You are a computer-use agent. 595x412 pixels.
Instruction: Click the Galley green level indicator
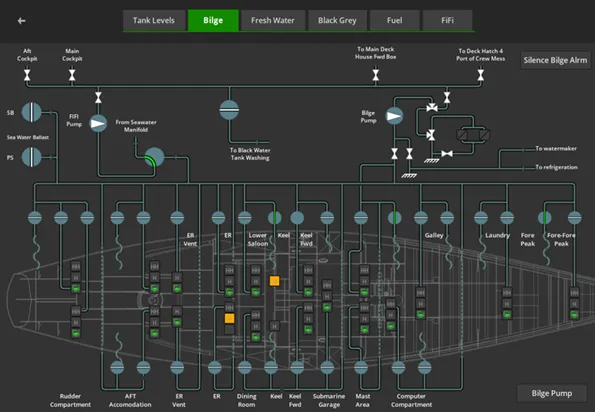click(420, 315)
